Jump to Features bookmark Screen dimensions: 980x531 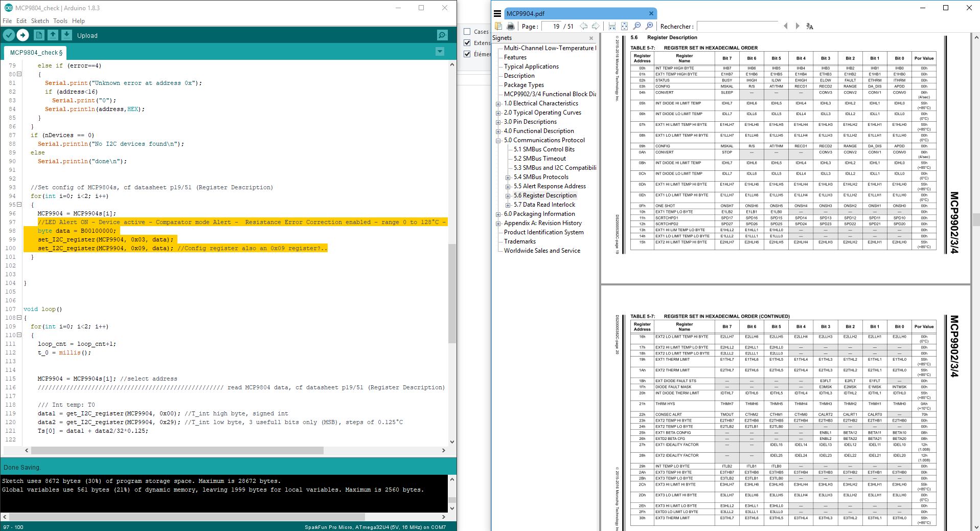click(515, 57)
